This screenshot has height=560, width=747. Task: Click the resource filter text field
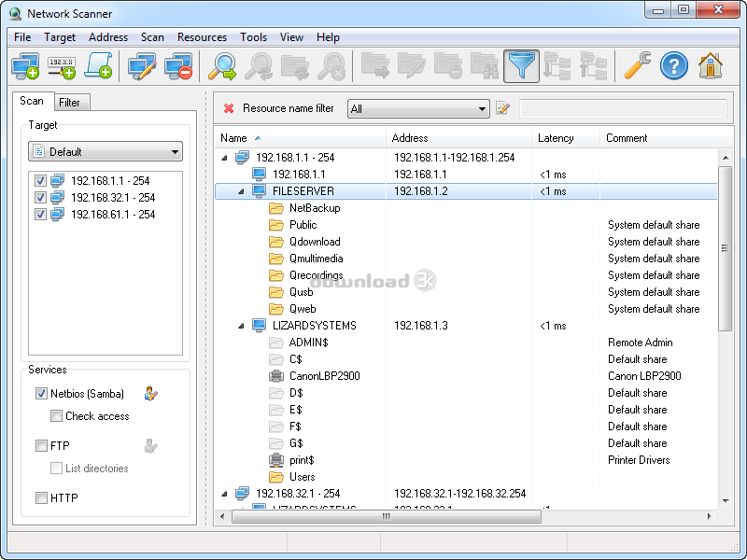(x=623, y=108)
